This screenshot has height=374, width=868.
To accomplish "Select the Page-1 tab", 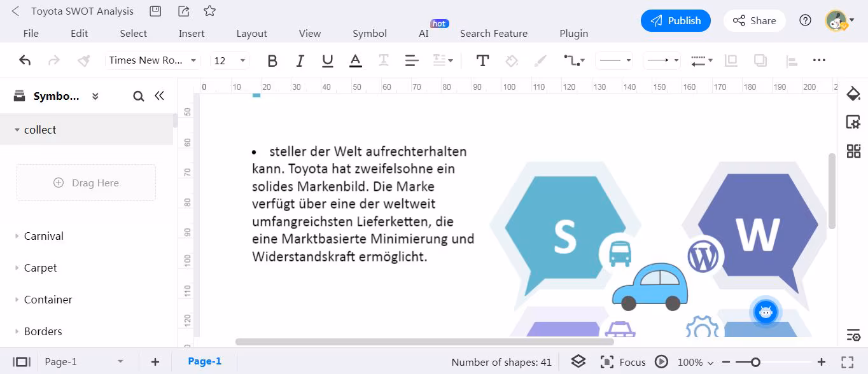I will point(205,361).
